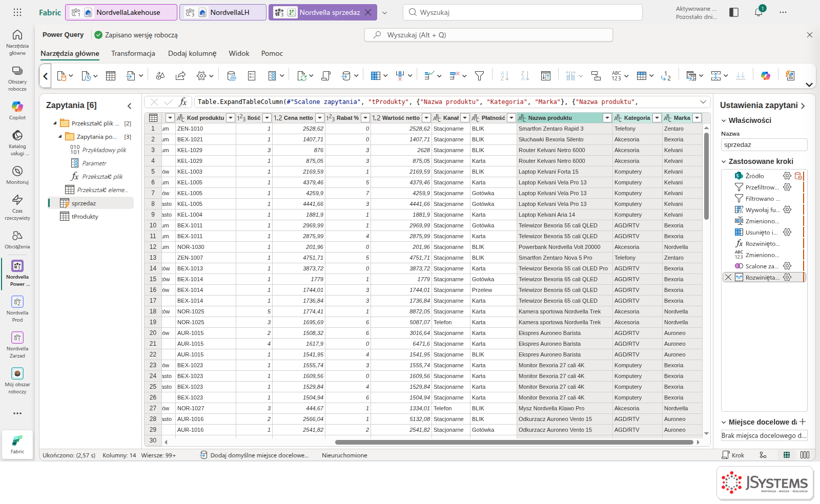
Task: Open the Kategoria column filter dropdown
Action: point(657,118)
